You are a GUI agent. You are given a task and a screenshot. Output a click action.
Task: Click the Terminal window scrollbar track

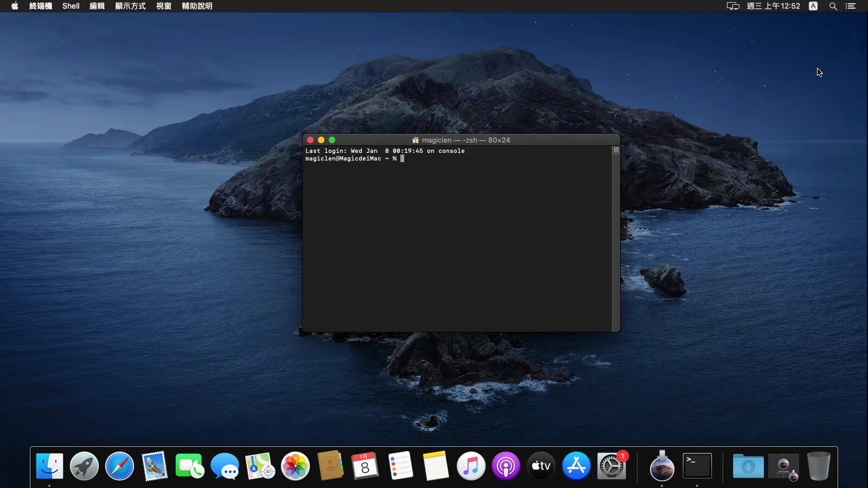616,242
